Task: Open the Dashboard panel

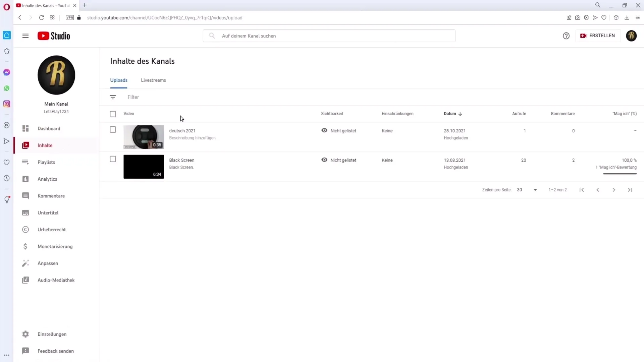Action: (49, 128)
